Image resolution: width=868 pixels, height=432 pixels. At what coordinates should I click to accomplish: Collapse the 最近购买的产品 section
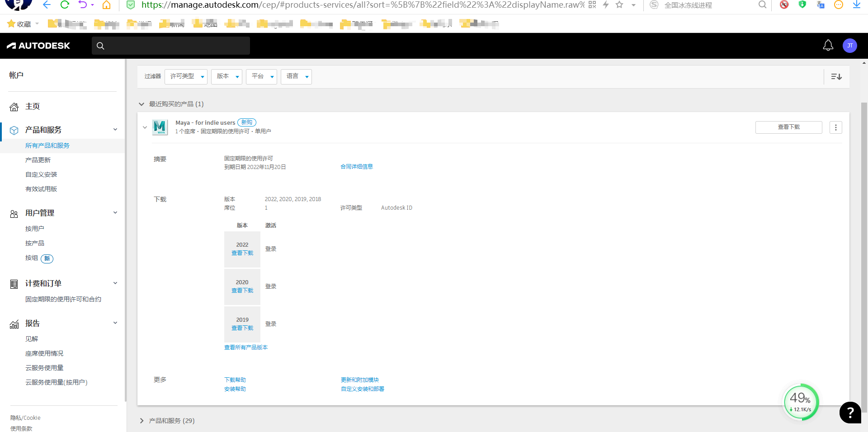142,104
